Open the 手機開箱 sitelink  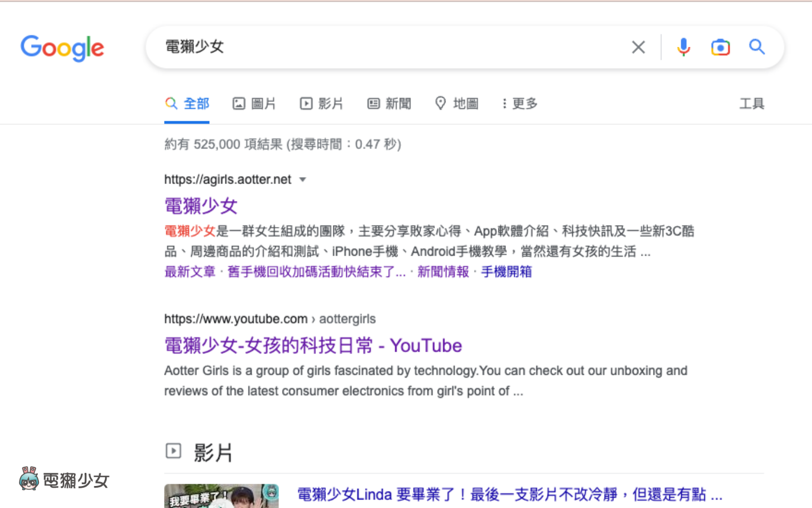point(506,271)
